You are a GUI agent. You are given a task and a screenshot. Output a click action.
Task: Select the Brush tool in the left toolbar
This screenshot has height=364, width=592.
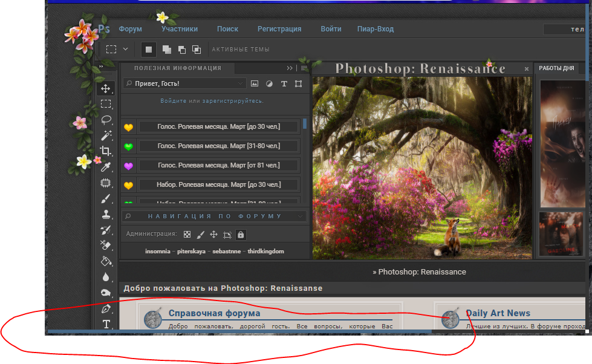[x=106, y=198]
